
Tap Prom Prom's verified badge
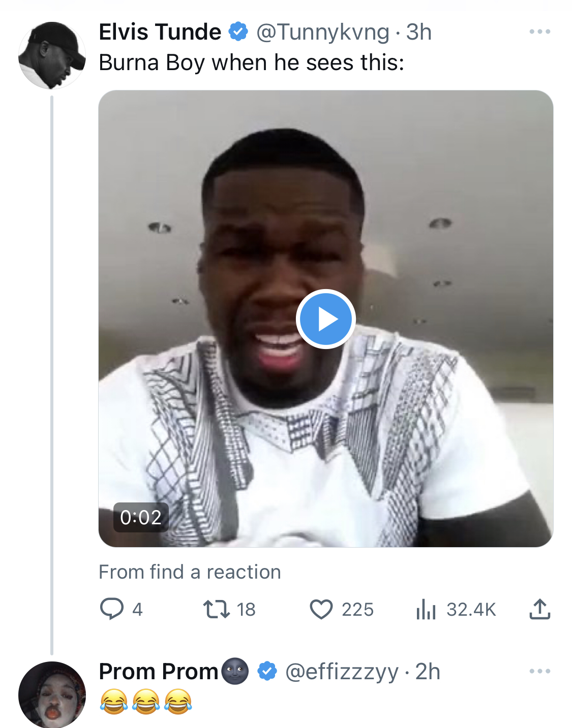point(267,671)
